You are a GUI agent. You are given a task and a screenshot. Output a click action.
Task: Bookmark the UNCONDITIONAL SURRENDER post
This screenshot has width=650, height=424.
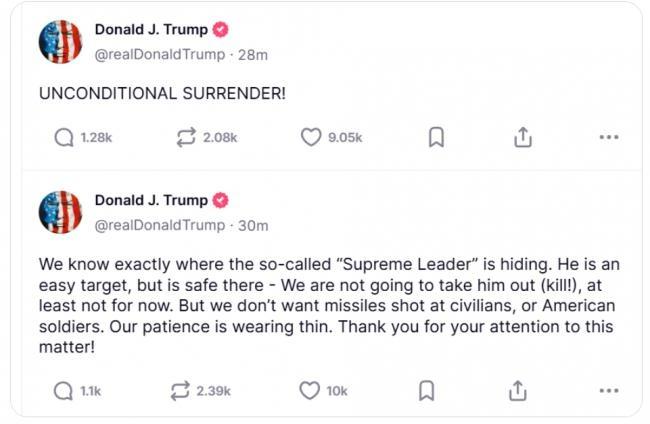coord(436,138)
